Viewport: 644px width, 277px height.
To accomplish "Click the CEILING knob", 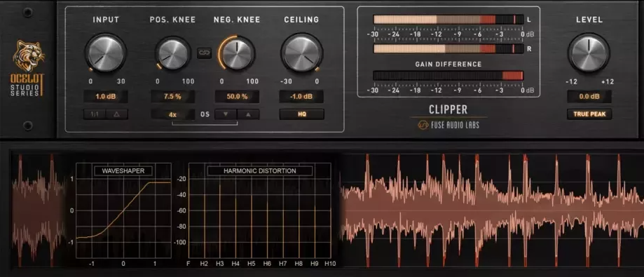I will [x=301, y=53].
